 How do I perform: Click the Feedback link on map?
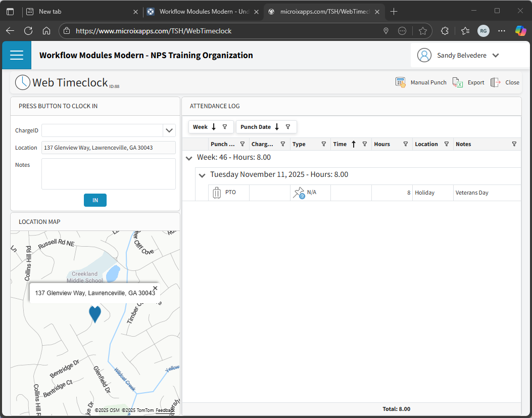(164, 410)
